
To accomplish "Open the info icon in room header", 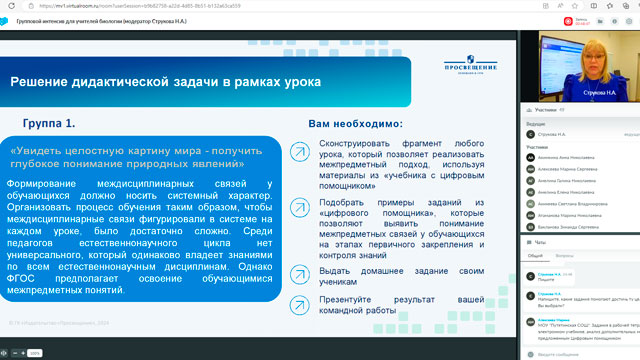I will pos(614,21).
